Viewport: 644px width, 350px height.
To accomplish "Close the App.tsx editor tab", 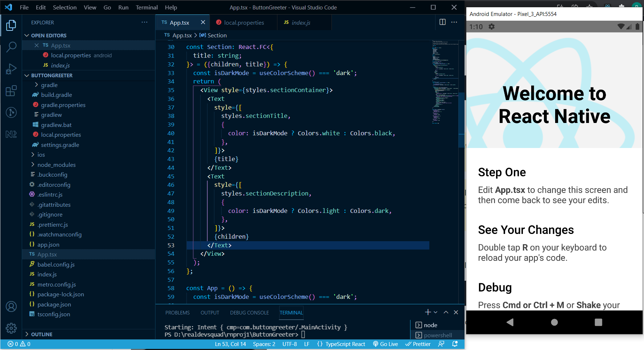I will tap(203, 22).
